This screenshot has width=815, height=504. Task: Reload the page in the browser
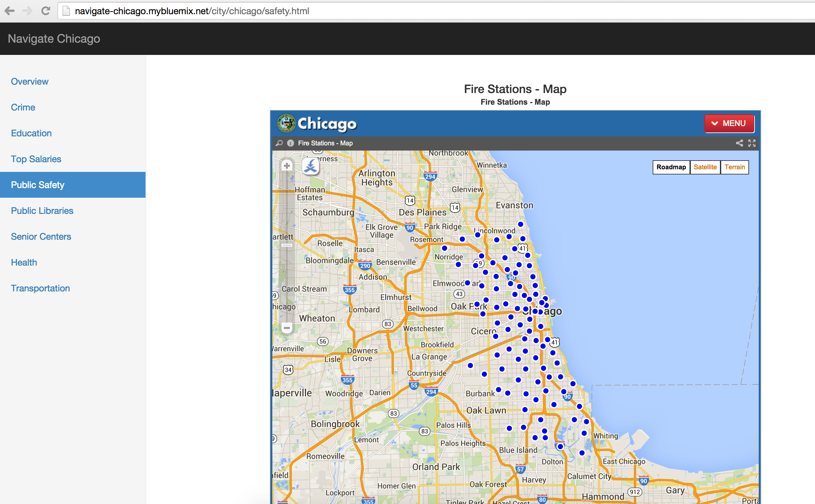click(x=46, y=11)
